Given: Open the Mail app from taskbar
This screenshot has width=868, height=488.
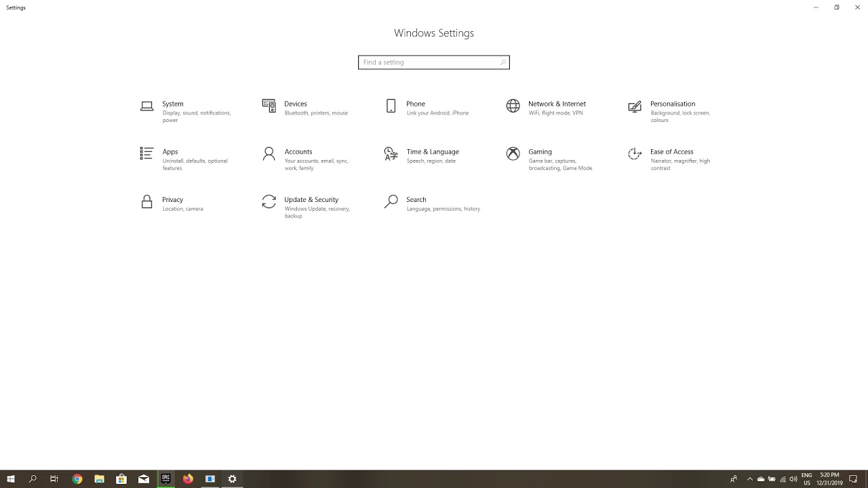Looking at the screenshot, I should click(x=144, y=479).
